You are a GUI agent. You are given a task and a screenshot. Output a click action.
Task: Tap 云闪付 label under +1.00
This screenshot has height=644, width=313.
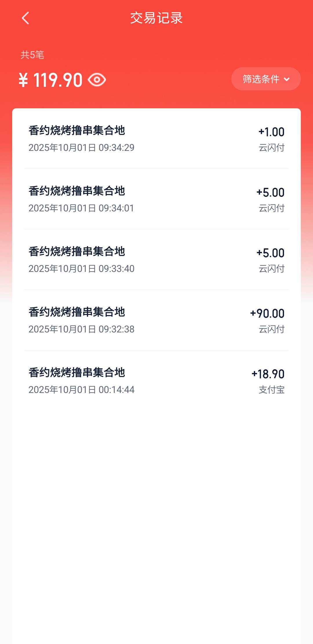[x=272, y=148]
